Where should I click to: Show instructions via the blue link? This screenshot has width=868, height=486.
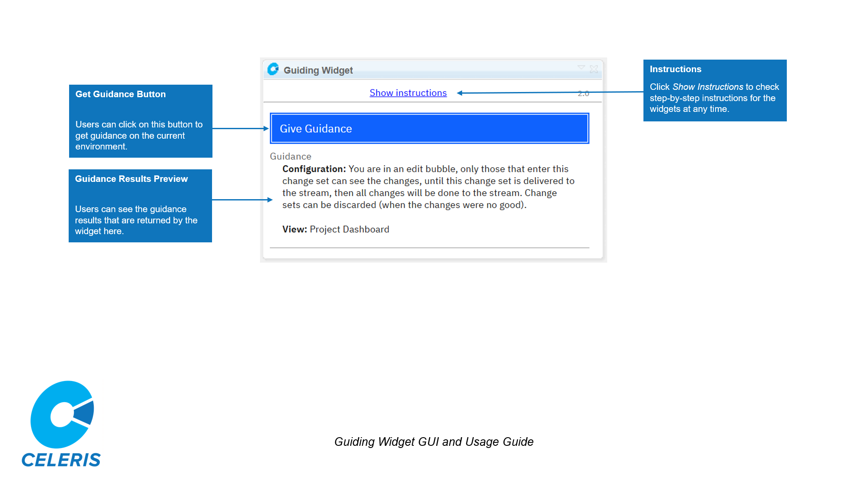coord(408,92)
